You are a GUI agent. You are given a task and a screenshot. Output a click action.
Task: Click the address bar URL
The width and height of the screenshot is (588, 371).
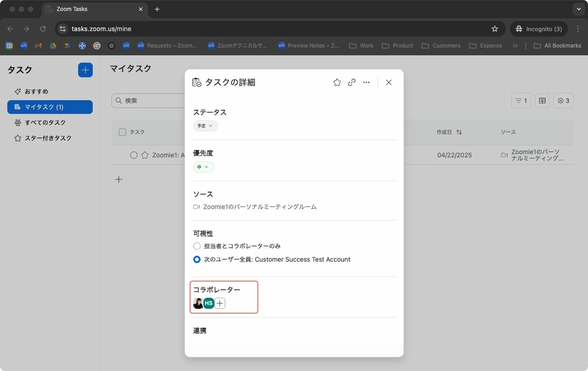point(101,29)
